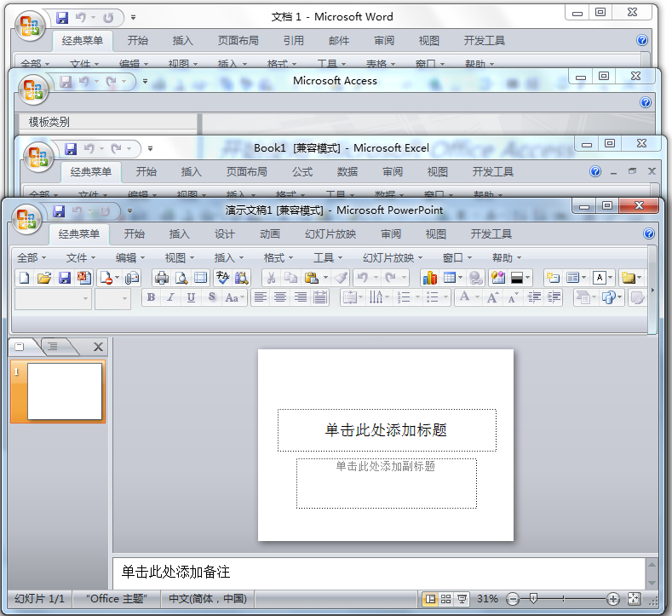This screenshot has width=672, height=616.
Task: Click the zoom-in plus button in status bar
Action: tap(612, 599)
